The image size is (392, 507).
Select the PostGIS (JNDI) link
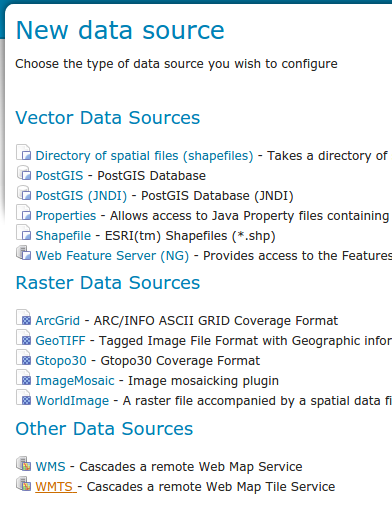click(x=81, y=196)
